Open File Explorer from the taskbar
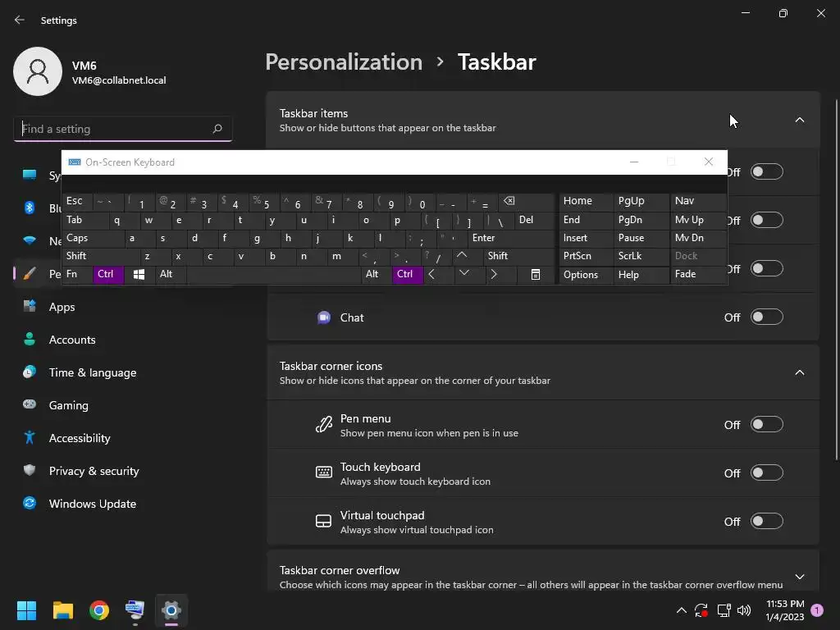 (62, 610)
